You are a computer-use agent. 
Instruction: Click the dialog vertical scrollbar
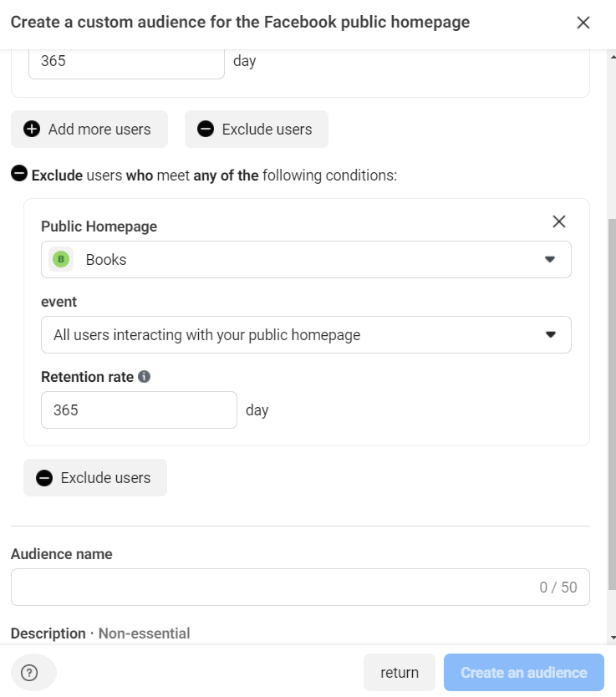click(x=613, y=401)
